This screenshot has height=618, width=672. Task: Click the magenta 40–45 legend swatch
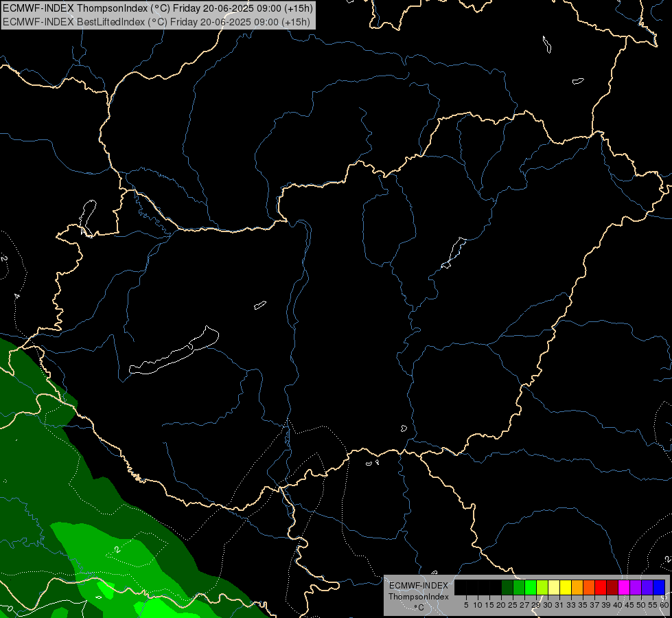(x=624, y=587)
